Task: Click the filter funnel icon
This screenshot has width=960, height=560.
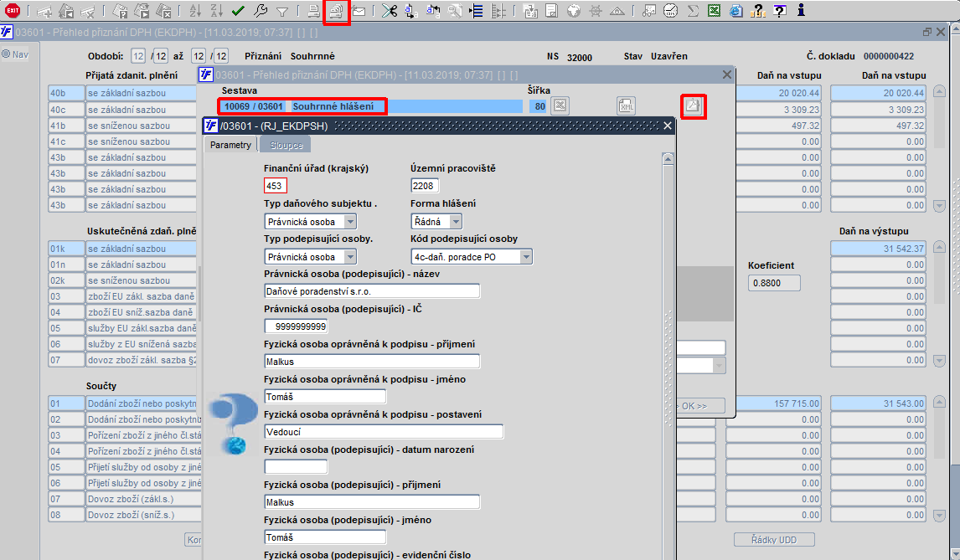Action: coord(281,11)
